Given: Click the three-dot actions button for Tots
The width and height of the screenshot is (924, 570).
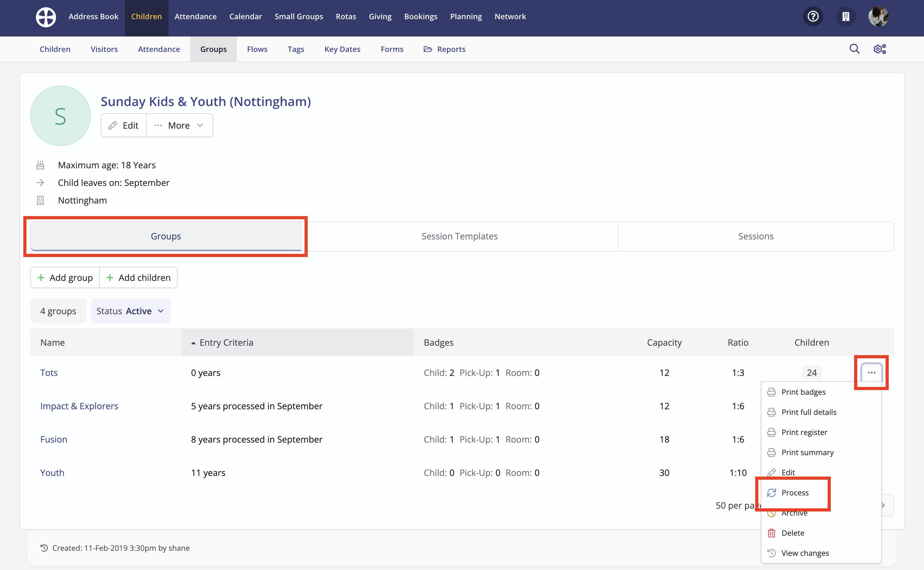Looking at the screenshot, I should [x=871, y=372].
